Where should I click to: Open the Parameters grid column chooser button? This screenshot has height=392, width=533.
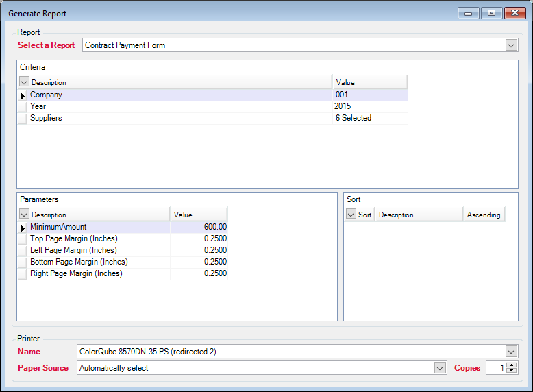(x=24, y=215)
